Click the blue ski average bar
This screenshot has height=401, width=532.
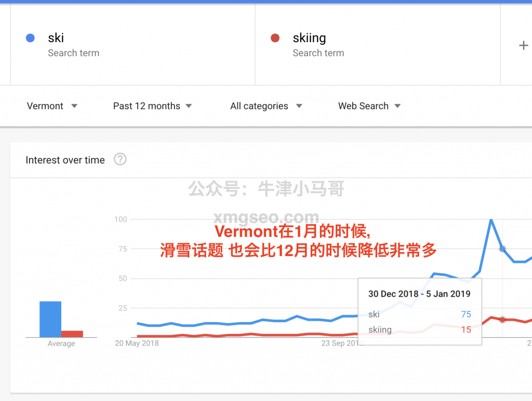coord(50,319)
